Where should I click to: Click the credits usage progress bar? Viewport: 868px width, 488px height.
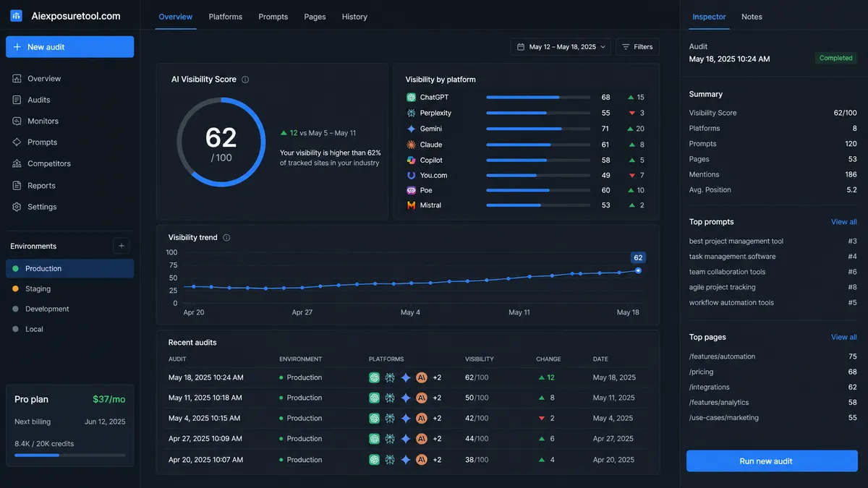[69, 455]
